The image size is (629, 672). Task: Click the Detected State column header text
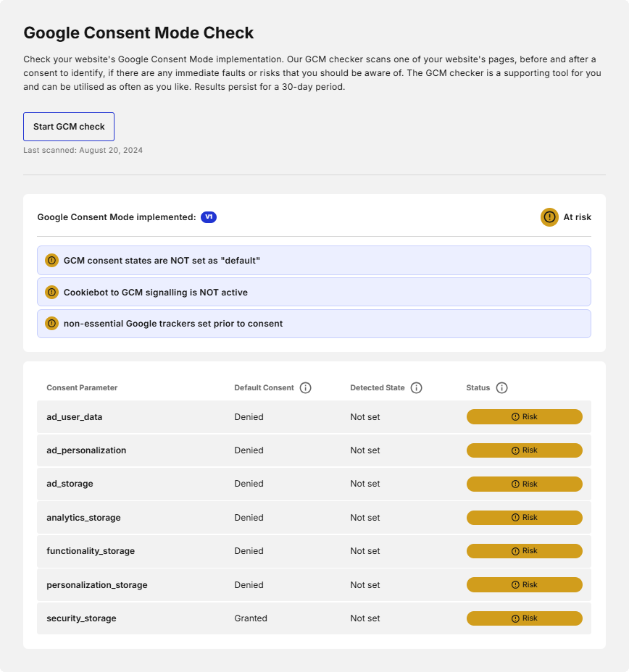[378, 388]
